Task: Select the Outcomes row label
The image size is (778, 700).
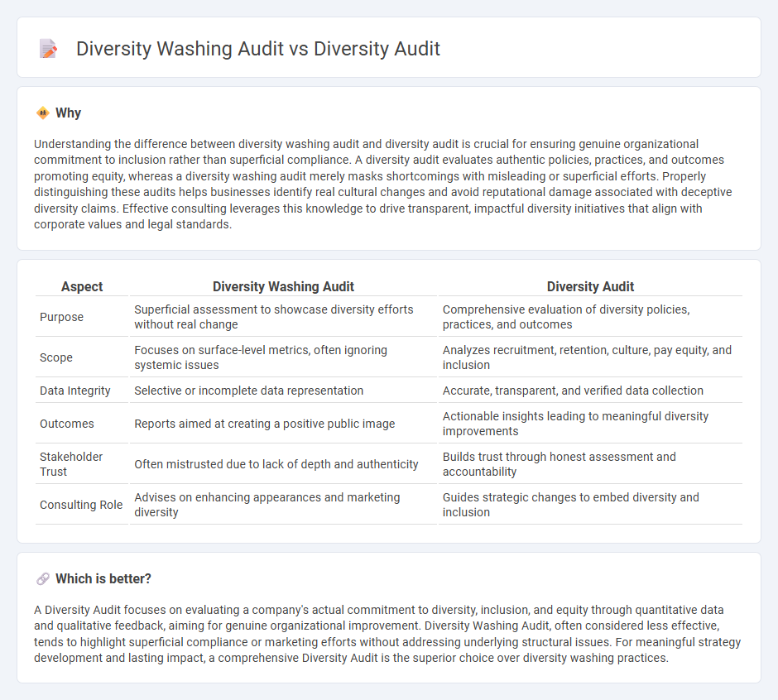Action: (x=66, y=424)
